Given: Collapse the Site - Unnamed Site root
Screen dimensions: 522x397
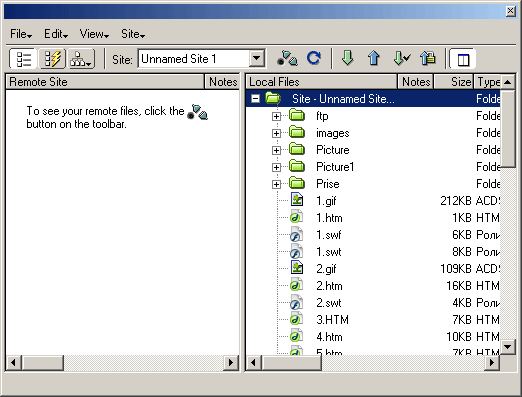Looking at the screenshot, I should (x=255, y=99).
